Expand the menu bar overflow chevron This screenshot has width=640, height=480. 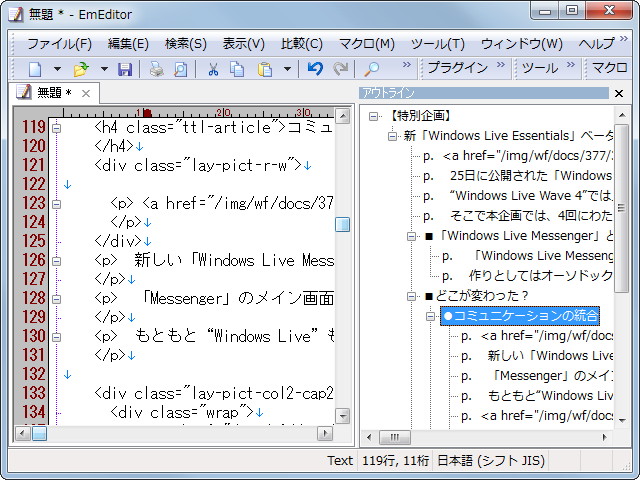(x=624, y=38)
